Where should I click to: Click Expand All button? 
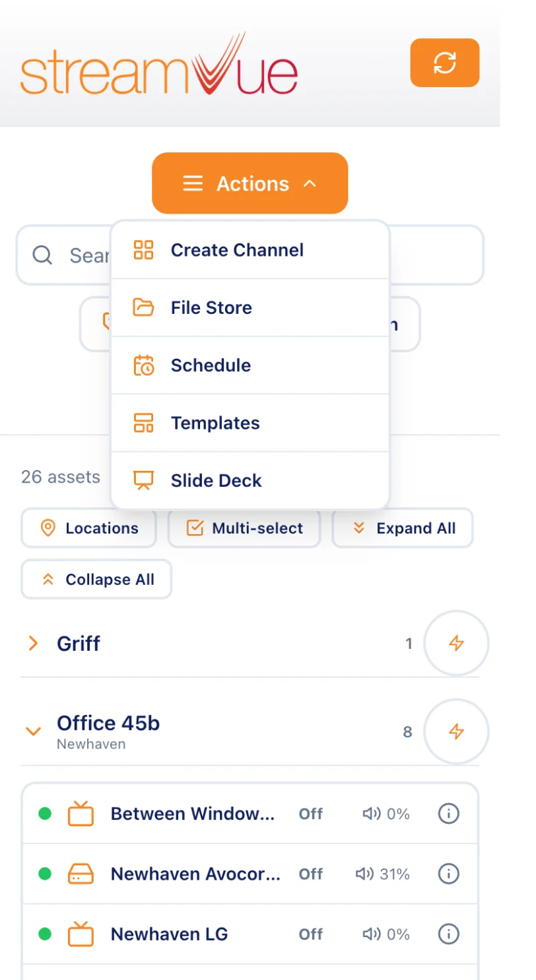coord(403,528)
